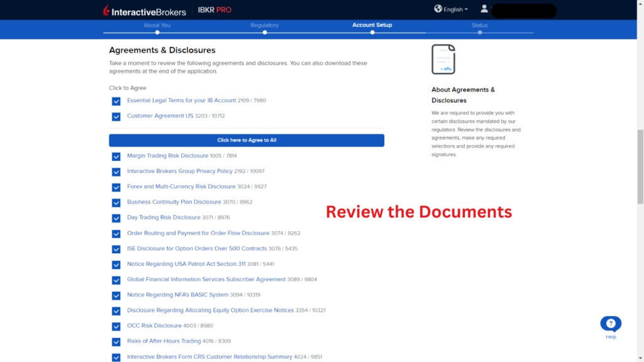
Task: Click the Agreements document icon in sidebar
Action: click(x=443, y=58)
